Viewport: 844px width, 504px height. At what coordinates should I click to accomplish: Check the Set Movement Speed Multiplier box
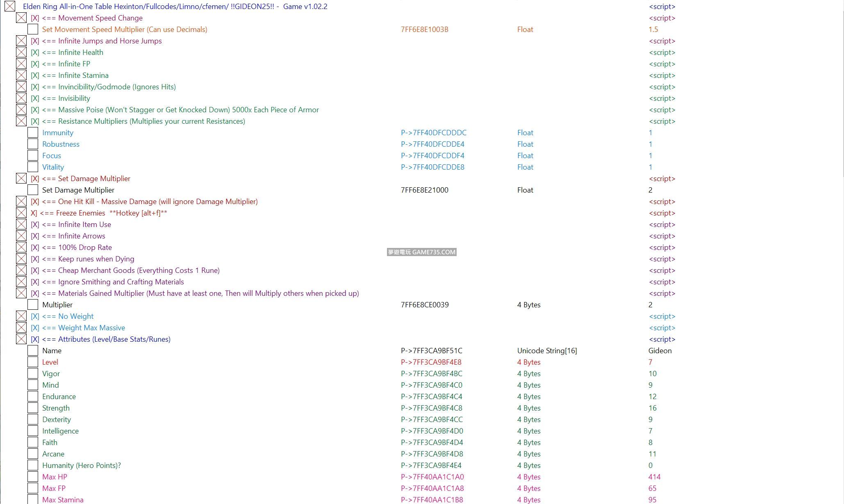(33, 30)
